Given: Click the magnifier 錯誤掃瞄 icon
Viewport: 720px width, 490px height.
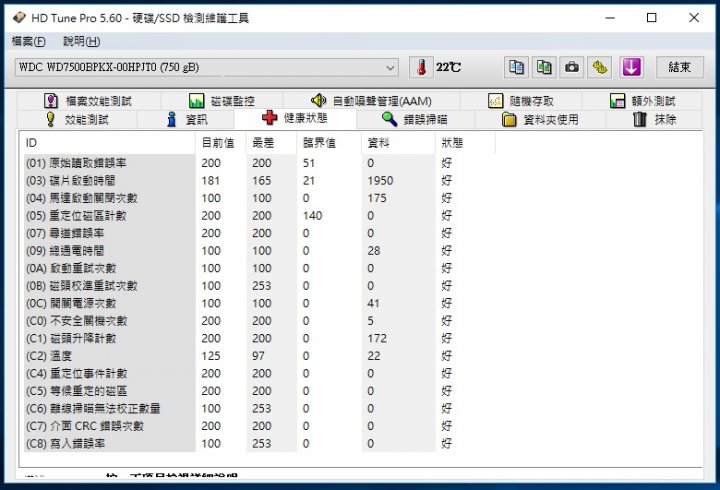Looking at the screenshot, I should 389,119.
